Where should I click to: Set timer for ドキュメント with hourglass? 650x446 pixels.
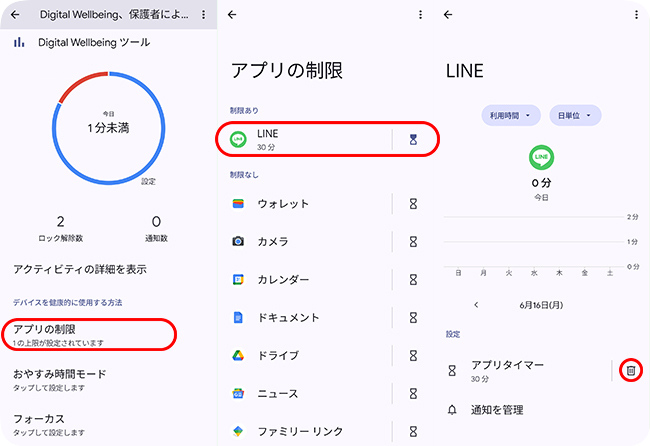[x=413, y=318]
